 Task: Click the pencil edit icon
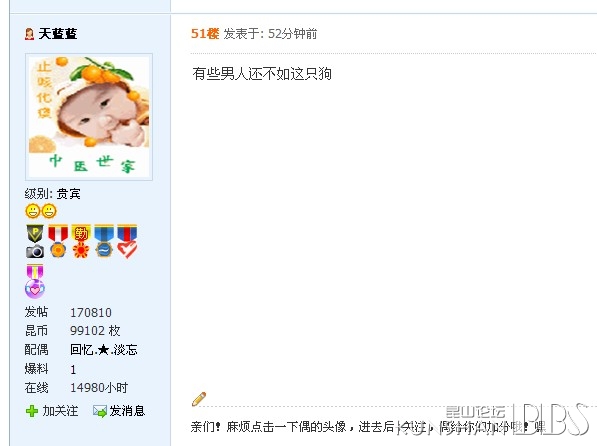(x=199, y=399)
